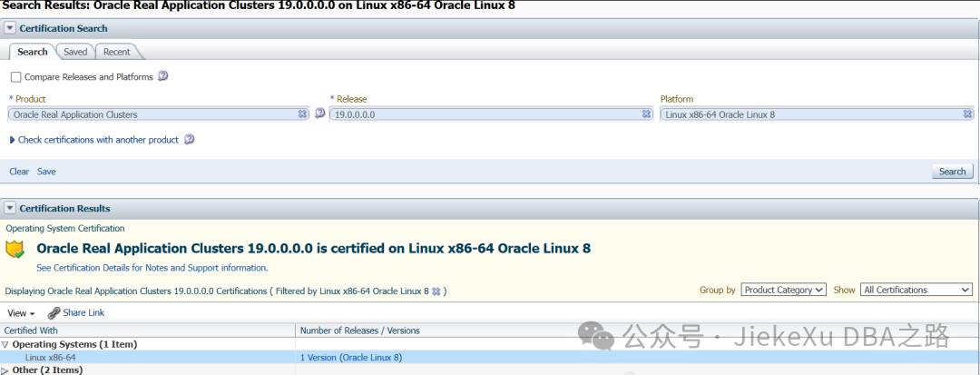Clear the Platform field value icon
This screenshot has height=375, width=980.
point(967,114)
